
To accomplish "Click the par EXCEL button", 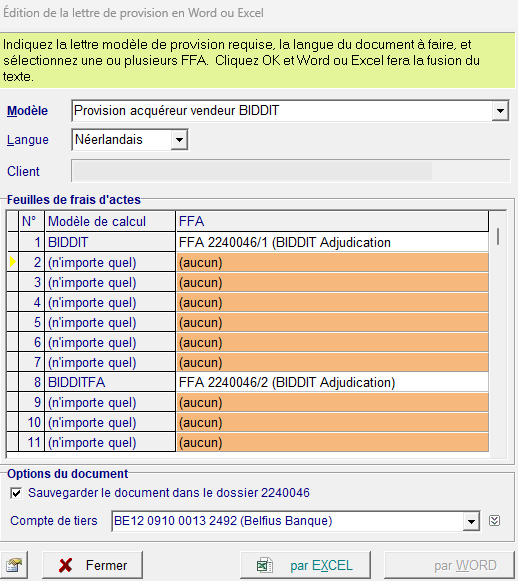I will pyautogui.click(x=305, y=565).
